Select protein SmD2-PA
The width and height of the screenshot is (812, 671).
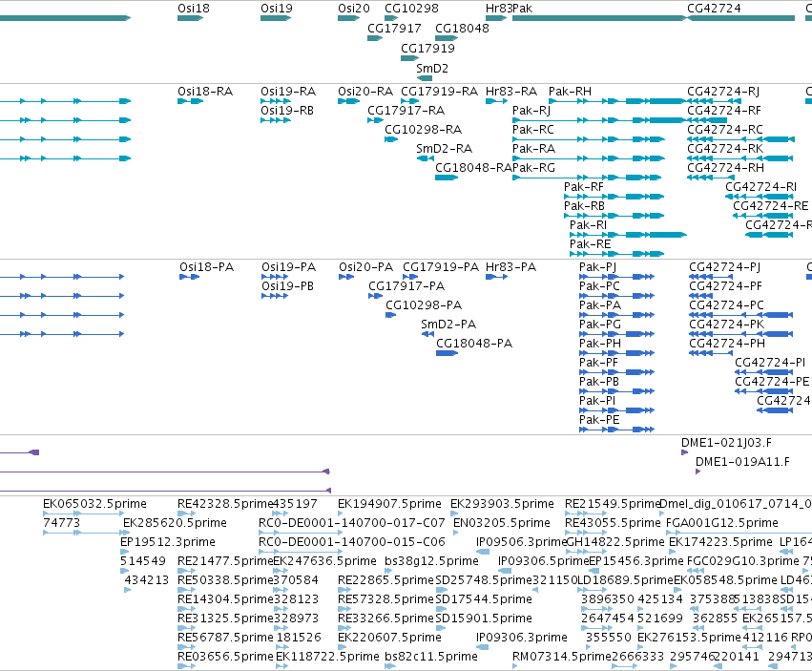coord(427,334)
